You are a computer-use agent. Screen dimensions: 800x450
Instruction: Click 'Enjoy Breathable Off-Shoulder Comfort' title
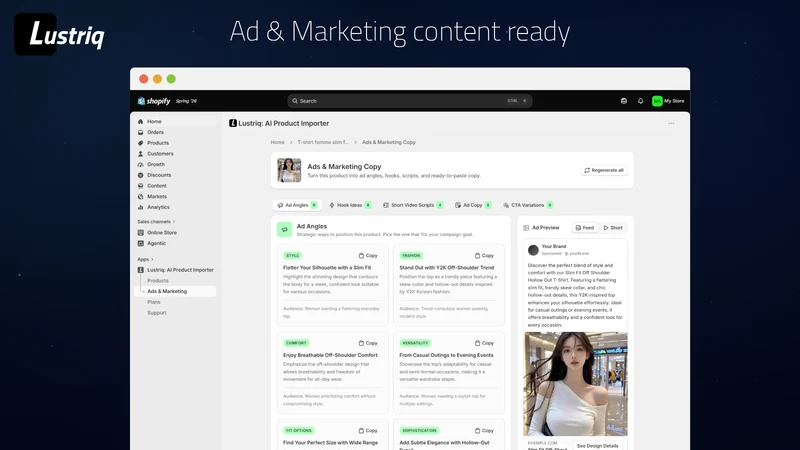[330, 355]
